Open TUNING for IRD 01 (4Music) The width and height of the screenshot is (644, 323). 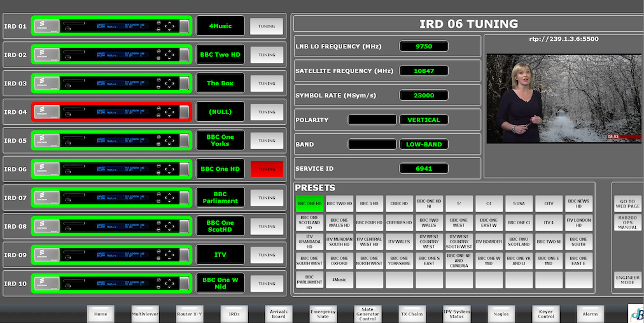click(267, 26)
